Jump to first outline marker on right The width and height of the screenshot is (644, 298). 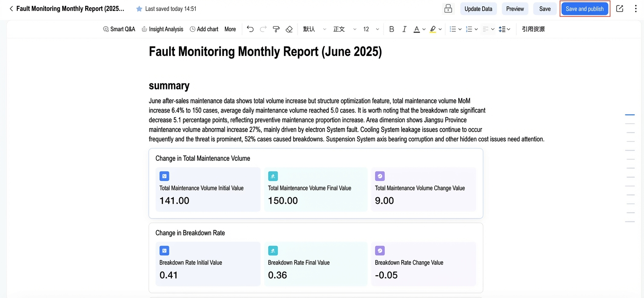[x=630, y=115]
